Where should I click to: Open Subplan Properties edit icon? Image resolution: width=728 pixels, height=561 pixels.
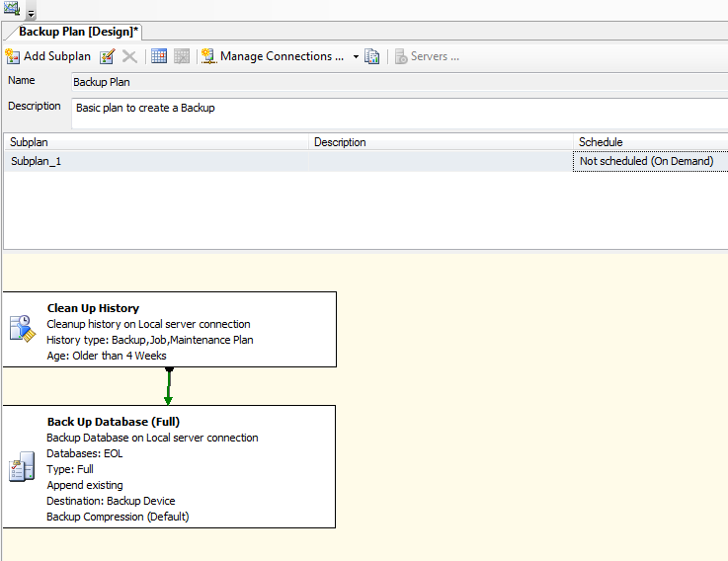(108, 56)
